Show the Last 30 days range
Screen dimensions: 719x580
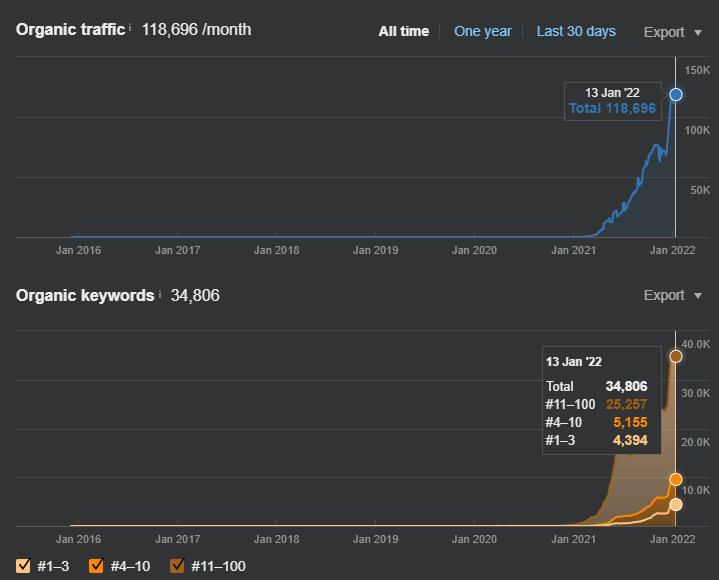(576, 31)
